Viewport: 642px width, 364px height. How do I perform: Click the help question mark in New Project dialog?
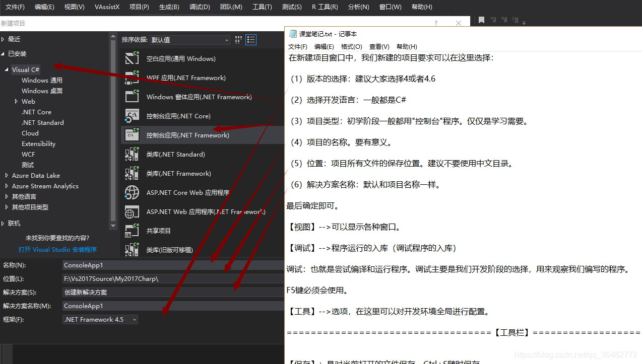click(x=436, y=23)
